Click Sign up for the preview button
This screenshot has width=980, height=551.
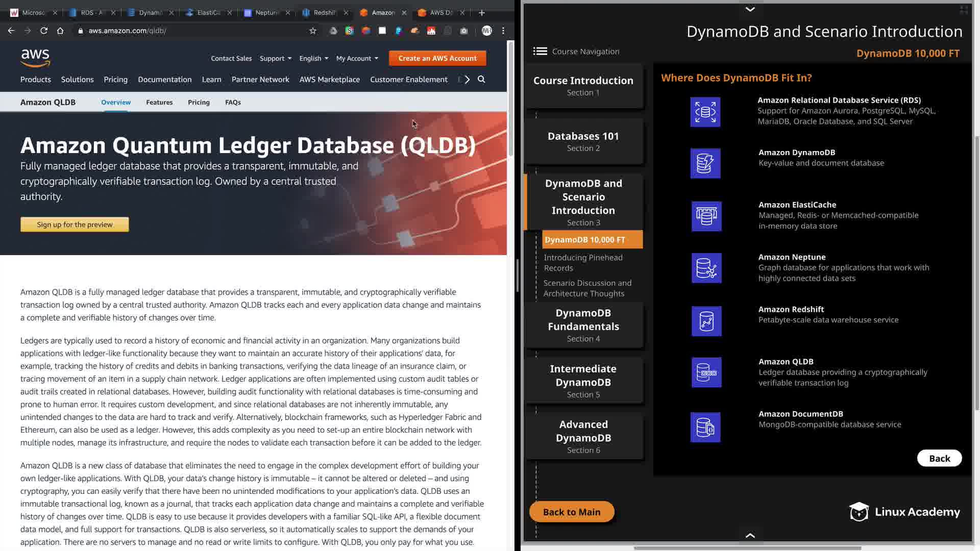click(x=75, y=224)
